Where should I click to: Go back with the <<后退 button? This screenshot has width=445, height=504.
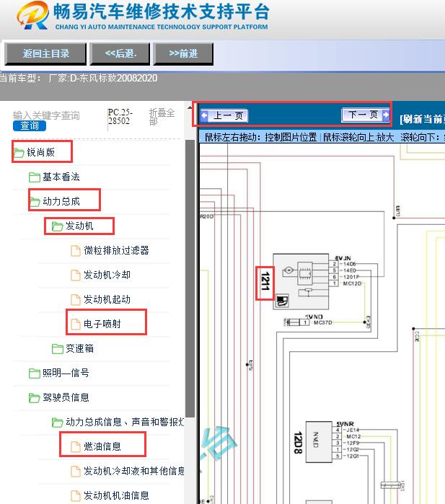[x=120, y=53]
